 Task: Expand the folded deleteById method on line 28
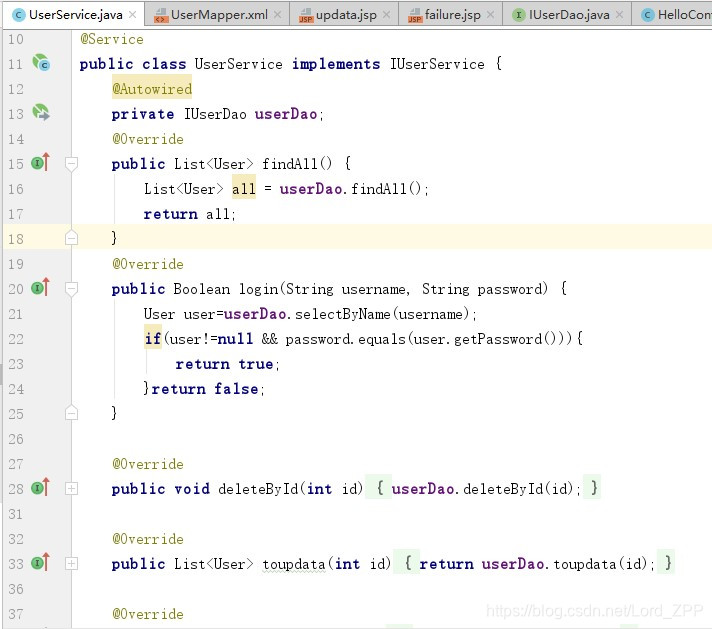(71, 489)
